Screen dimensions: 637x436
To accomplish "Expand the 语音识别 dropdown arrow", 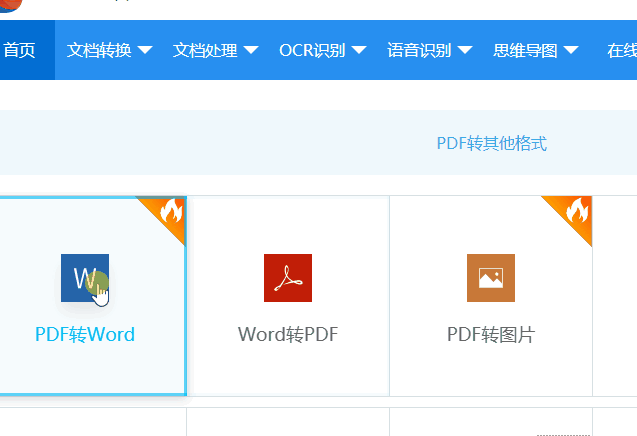I will pos(465,50).
